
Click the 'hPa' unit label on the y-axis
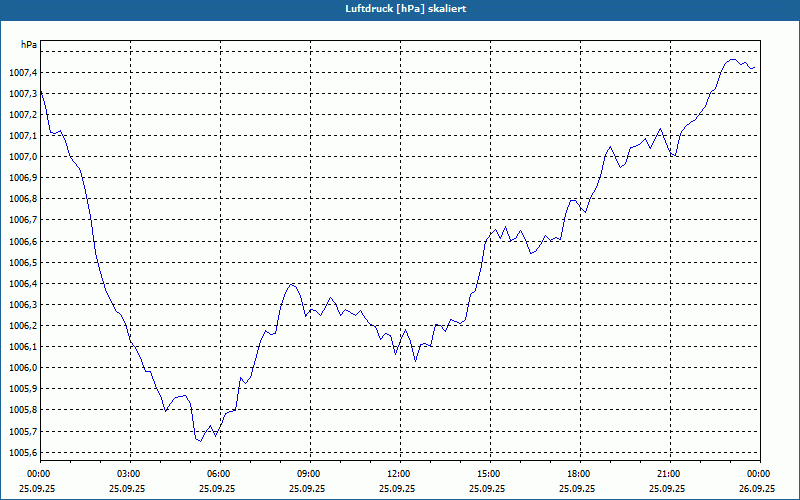pos(29,45)
